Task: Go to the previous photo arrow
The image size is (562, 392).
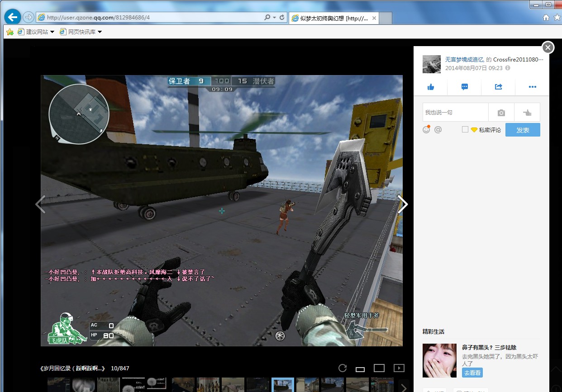Action: (40, 204)
